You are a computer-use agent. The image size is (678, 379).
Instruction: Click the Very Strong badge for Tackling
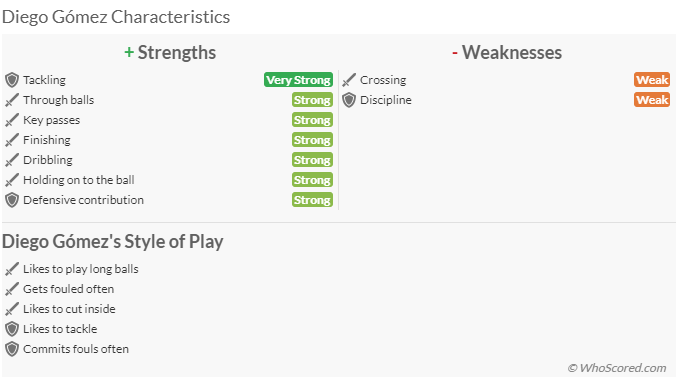pyautogui.click(x=298, y=80)
